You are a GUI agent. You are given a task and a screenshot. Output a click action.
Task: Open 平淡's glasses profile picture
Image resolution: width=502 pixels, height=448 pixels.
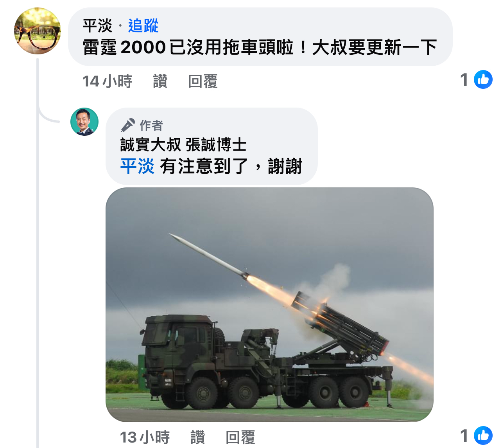38,31
